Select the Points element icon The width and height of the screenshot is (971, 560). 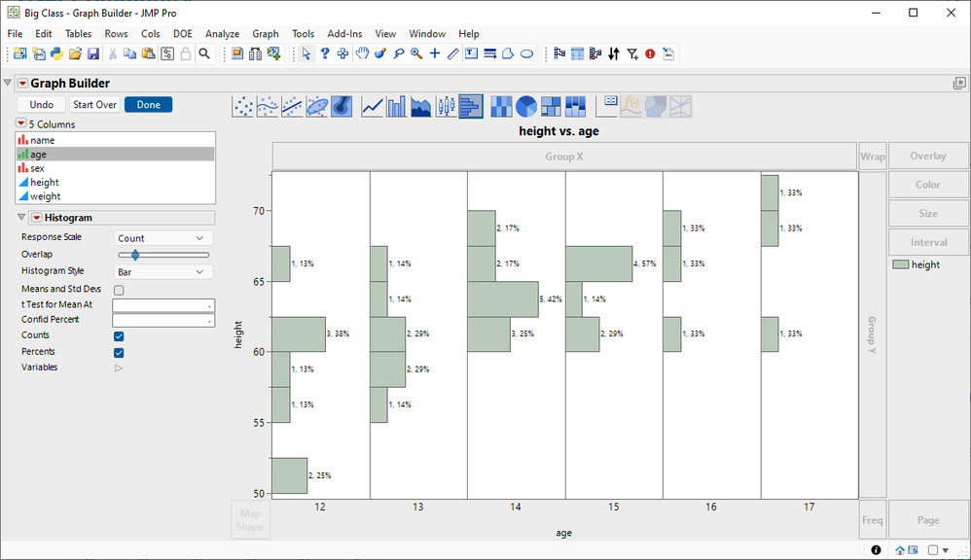(x=243, y=106)
